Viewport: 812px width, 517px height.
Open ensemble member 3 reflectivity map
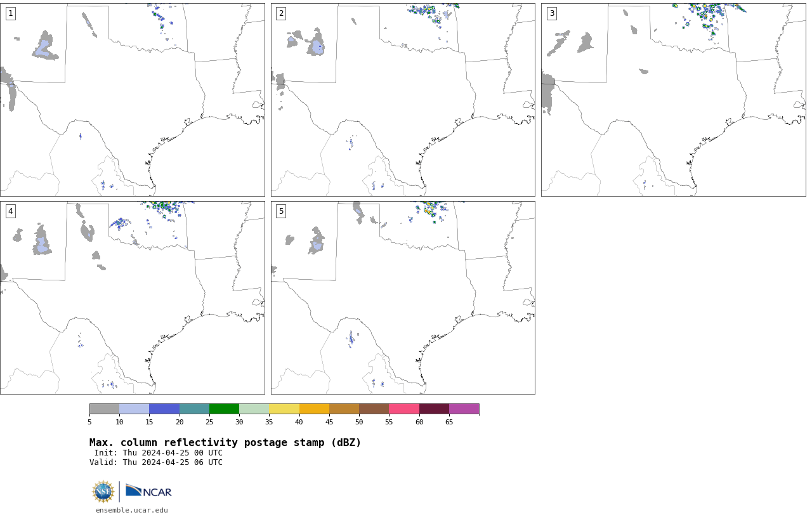point(674,100)
